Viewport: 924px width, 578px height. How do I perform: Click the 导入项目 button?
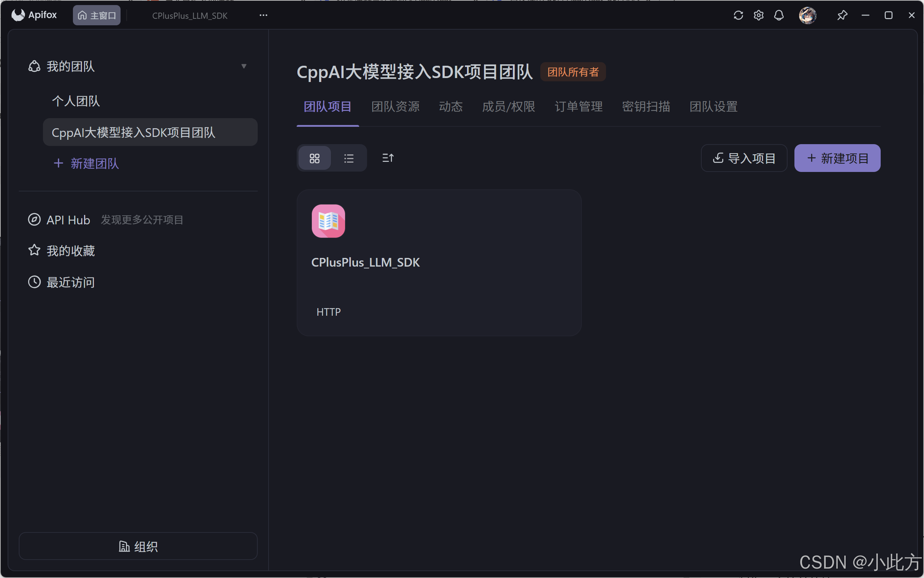click(x=744, y=158)
